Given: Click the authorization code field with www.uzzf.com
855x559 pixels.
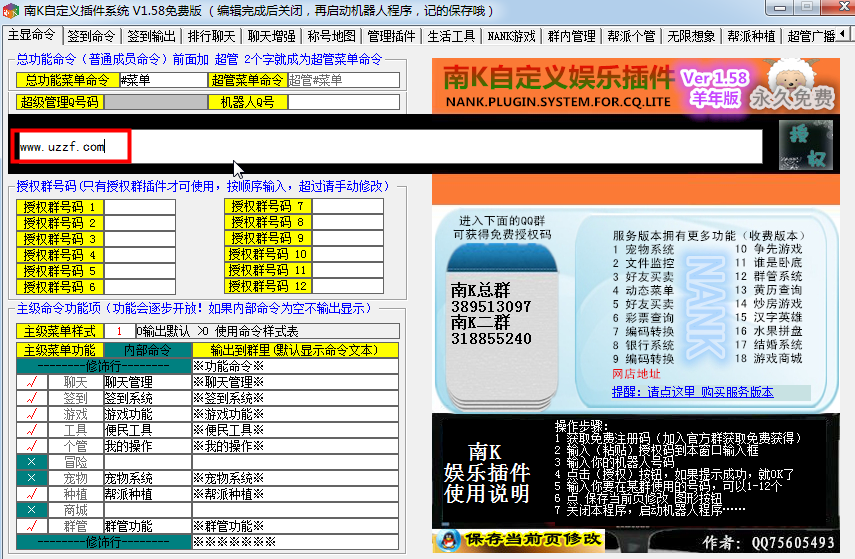Looking at the screenshot, I should pos(390,147).
